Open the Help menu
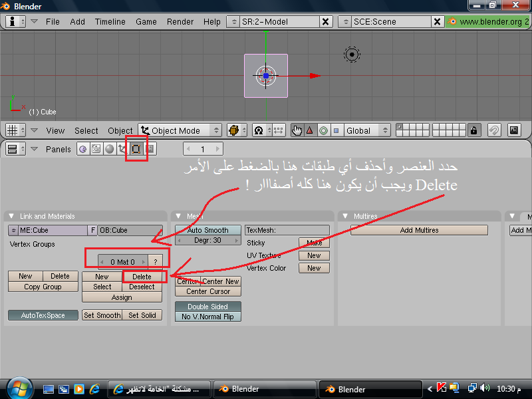The image size is (532, 399). [212, 22]
